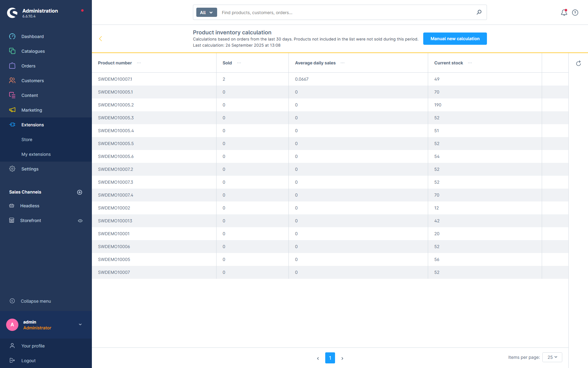This screenshot has height=368, width=588.
Task: Go to next page arrow
Action: point(342,358)
